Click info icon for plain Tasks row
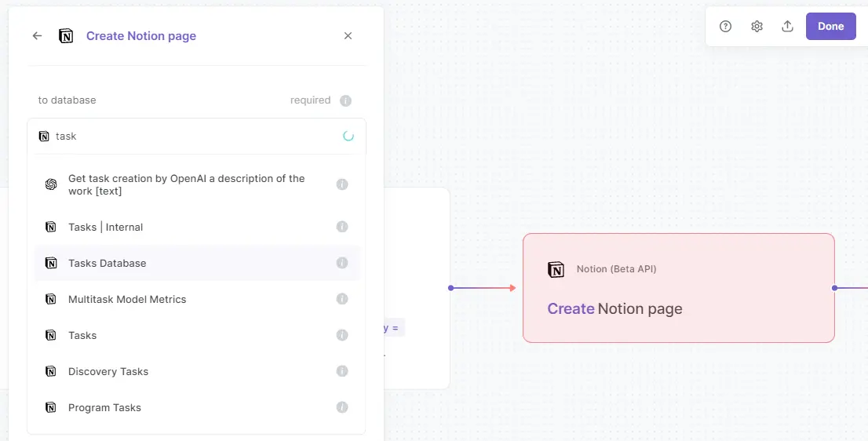This screenshot has height=441, width=868. pyautogui.click(x=342, y=335)
